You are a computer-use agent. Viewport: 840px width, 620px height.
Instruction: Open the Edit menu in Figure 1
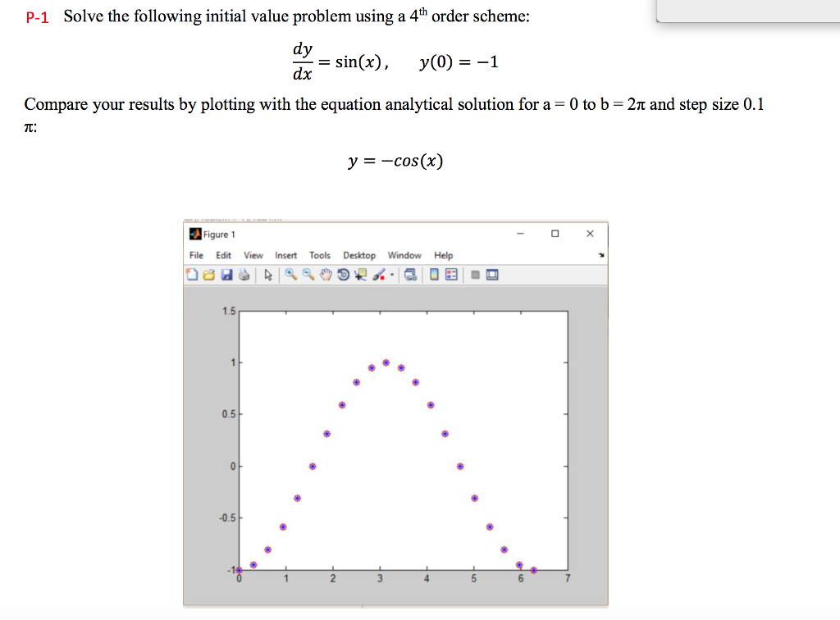coord(223,255)
